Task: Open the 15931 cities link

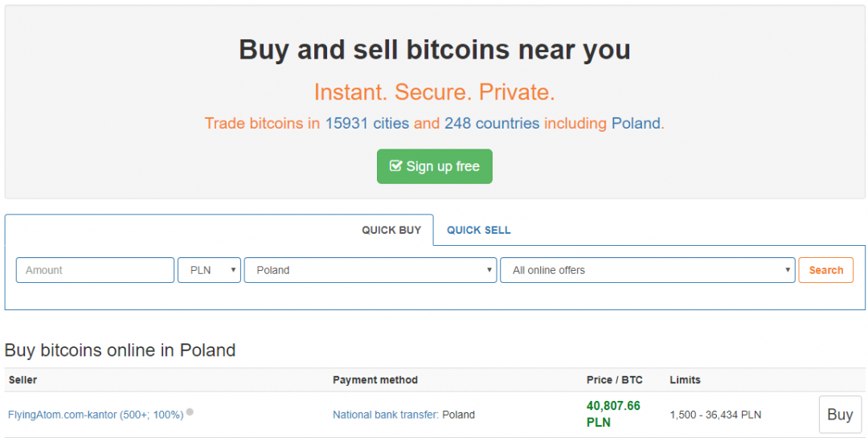Action: (367, 124)
